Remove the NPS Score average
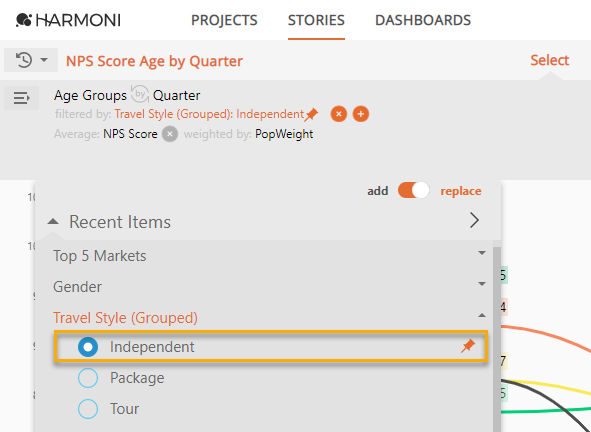The width and height of the screenshot is (591, 432). [x=170, y=134]
